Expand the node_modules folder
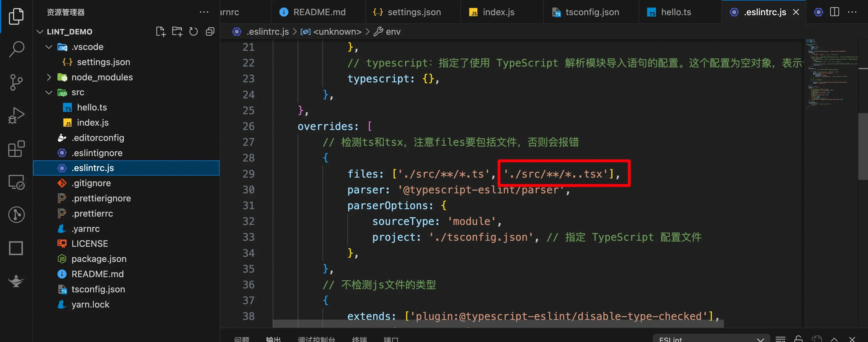Screen dimensions: 868x342 click(x=49, y=77)
